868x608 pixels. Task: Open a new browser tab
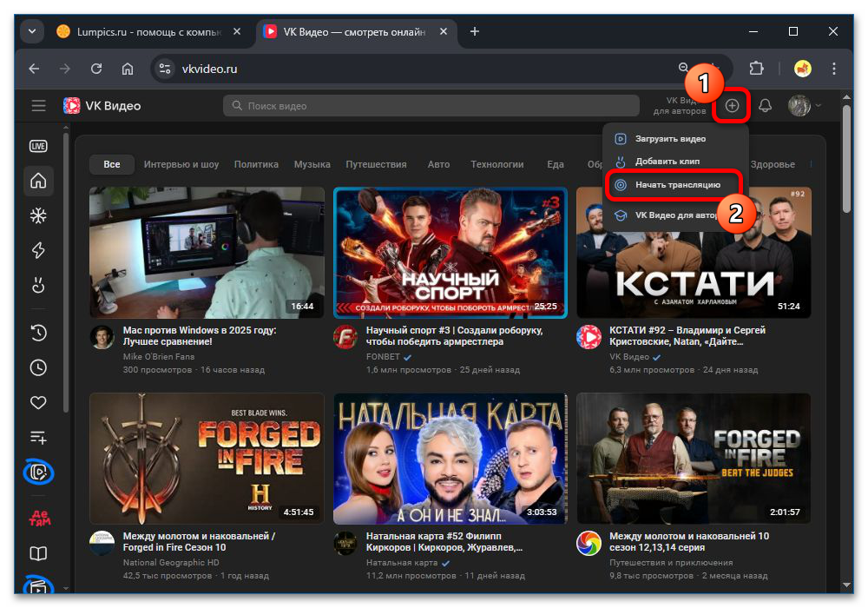(475, 31)
